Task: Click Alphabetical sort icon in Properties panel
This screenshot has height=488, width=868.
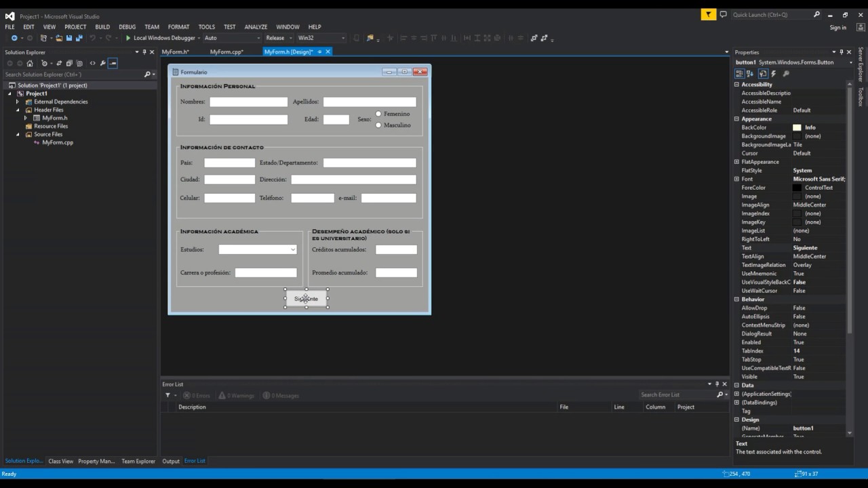Action: pyautogui.click(x=751, y=74)
